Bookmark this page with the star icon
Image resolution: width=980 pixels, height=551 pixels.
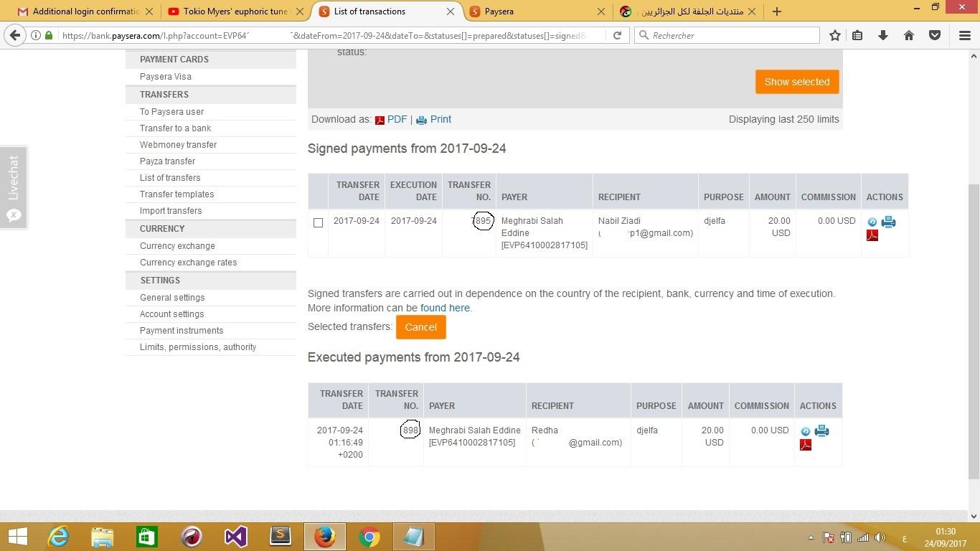pyautogui.click(x=835, y=35)
